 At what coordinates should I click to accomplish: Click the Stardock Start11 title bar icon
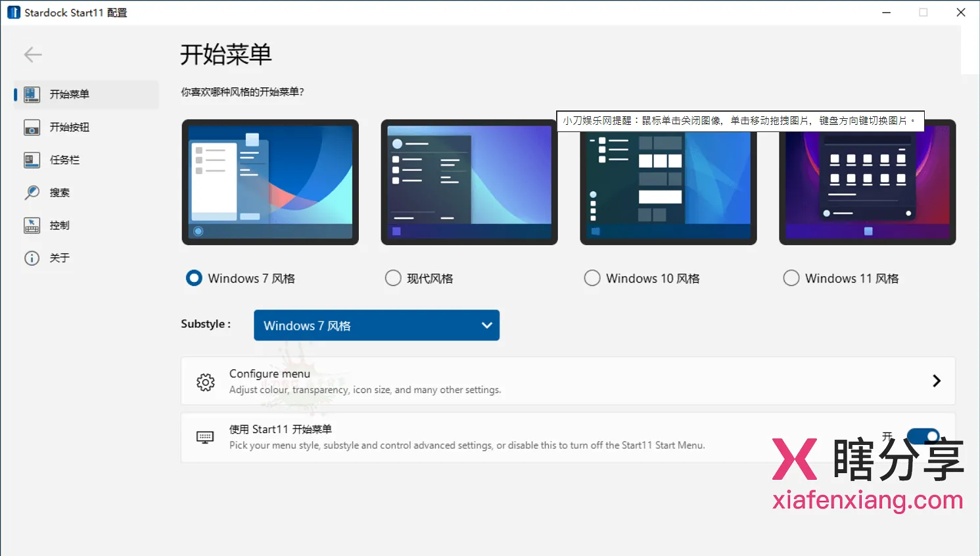coord(13,12)
